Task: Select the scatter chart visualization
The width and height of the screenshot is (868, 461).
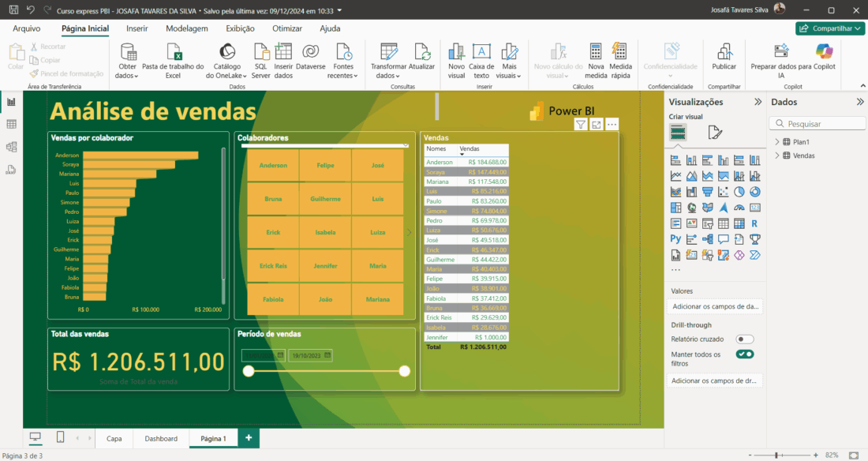Action: tap(723, 192)
